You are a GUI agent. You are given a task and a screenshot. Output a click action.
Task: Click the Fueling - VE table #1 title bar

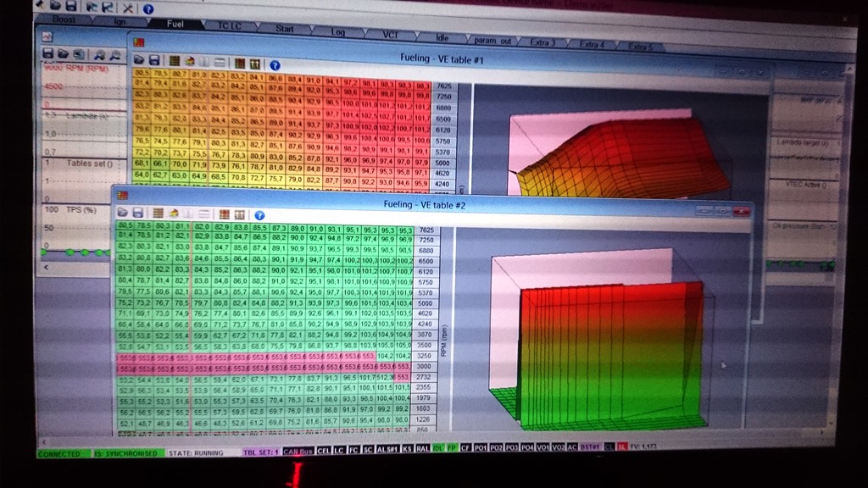click(x=441, y=59)
